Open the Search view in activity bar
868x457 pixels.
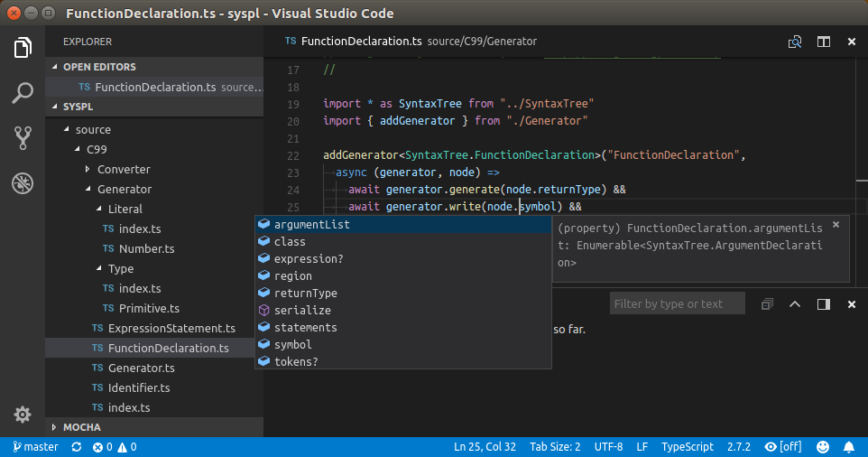[23, 92]
